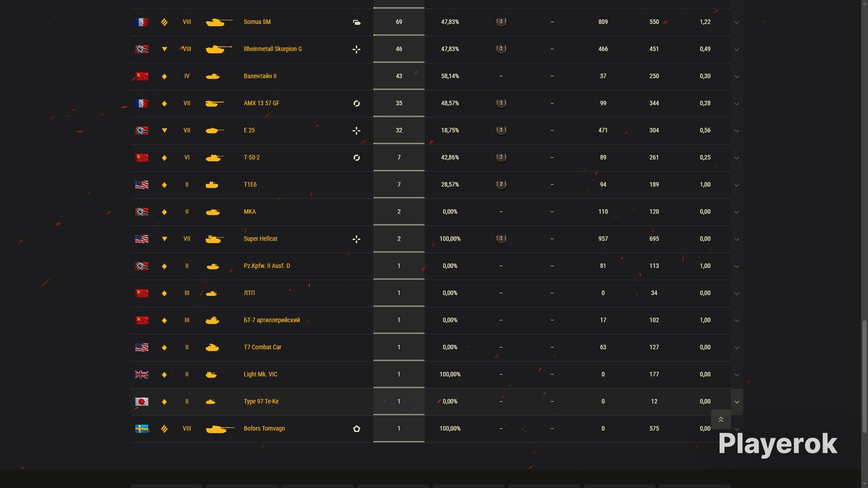The height and width of the screenshot is (488, 868).
Task: Expand the Type 97 Te-Ke row chevron
Action: [x=737, y=402]
